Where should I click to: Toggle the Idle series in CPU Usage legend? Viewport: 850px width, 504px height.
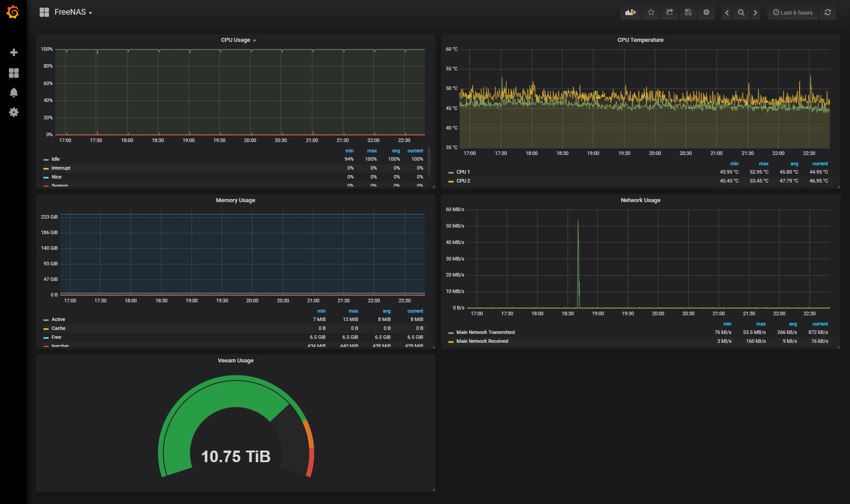(55, 159)
